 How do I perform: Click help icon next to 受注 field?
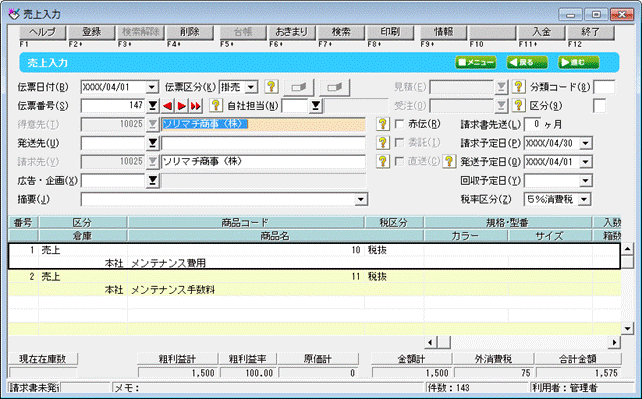coord(518,106)
